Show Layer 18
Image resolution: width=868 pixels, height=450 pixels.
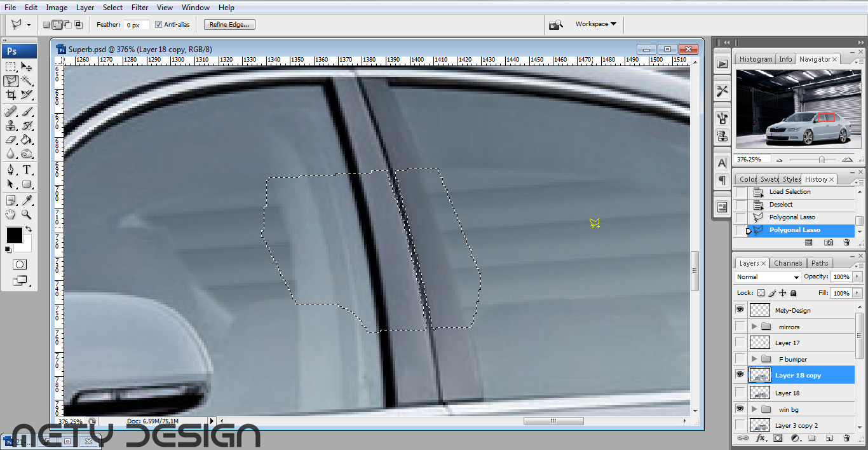[740, 393]
